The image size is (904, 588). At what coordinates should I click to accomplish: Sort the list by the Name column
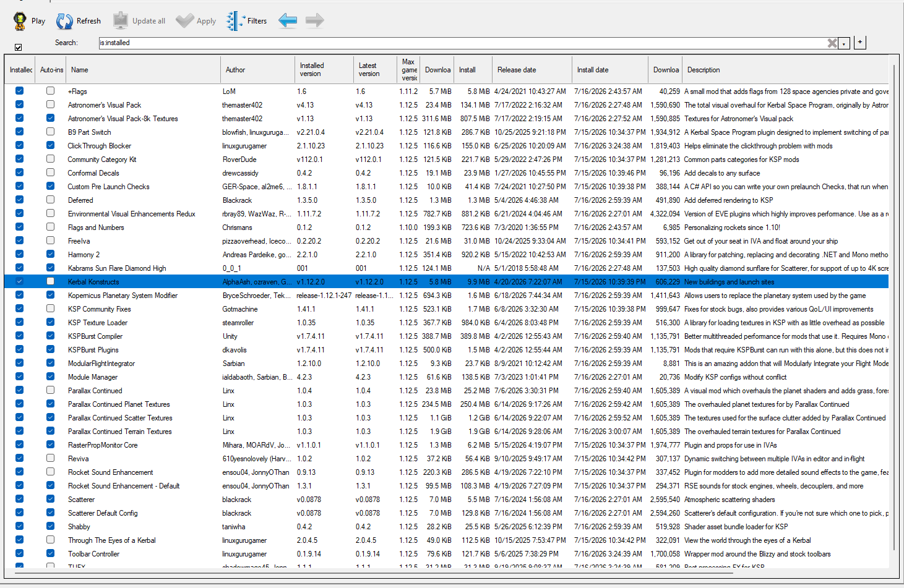pos(143,70)
